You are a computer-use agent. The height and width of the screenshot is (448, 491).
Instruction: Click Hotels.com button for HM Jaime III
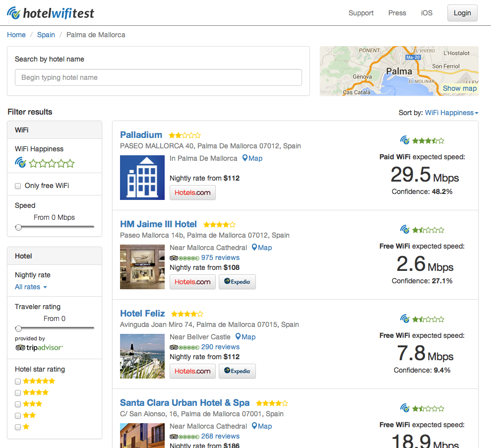(x=192, y=282)
